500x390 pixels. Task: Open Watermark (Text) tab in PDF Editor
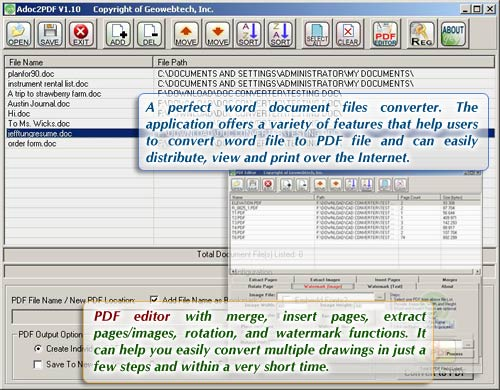385,286
